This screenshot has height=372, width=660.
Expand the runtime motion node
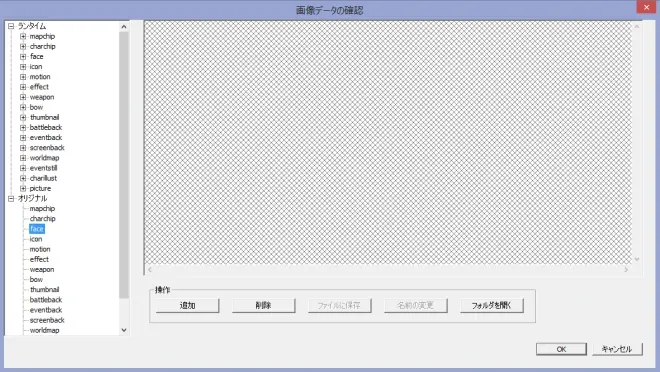click(x=23, y=77)
